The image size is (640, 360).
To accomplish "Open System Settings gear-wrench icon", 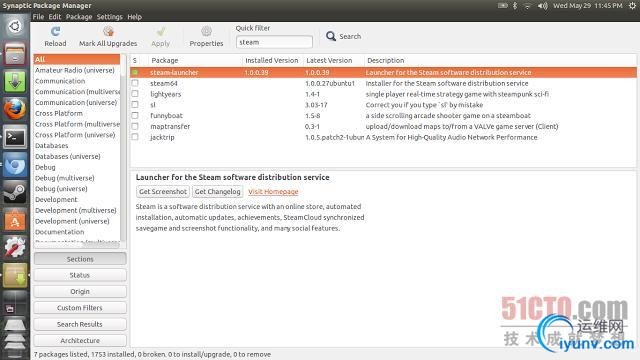I will pyautogui.click(x=15, y=247).
